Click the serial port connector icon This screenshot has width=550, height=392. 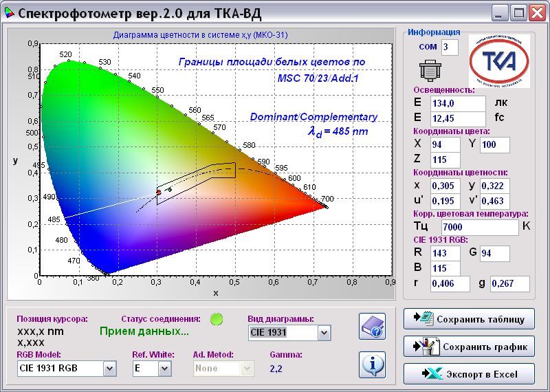429,70
